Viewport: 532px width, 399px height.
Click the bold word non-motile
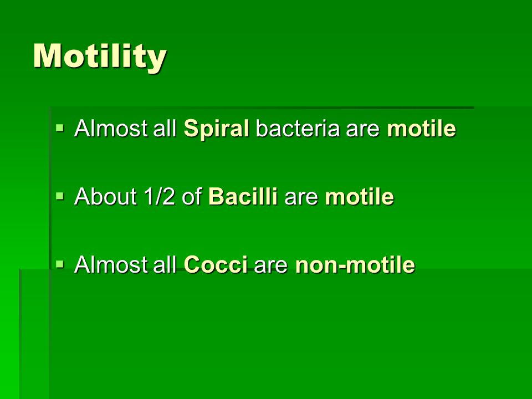355,264
